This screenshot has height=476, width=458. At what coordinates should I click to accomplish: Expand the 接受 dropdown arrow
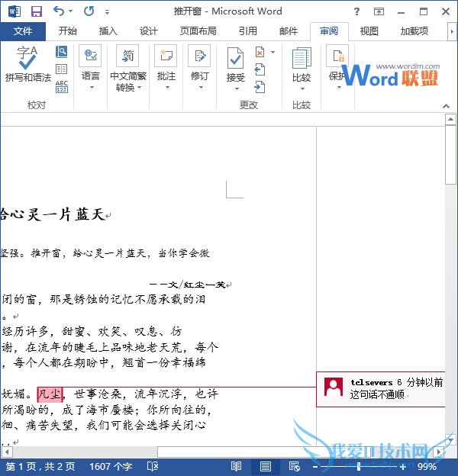(x=237, y=89)
